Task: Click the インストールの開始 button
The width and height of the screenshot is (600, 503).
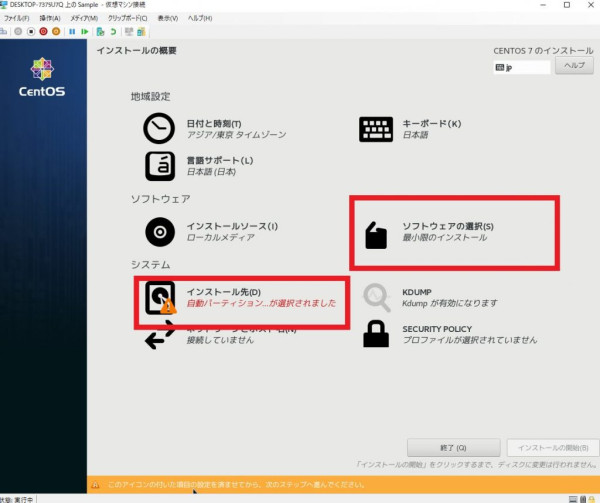Action: pyautogui.click(x=553, y=447)
